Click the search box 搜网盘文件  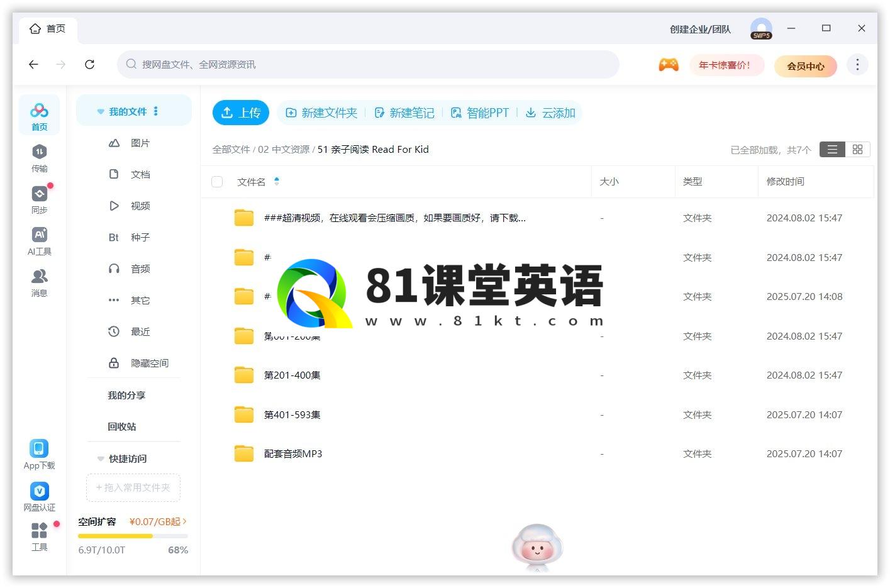pyautogui.click(x=368, y=64)
